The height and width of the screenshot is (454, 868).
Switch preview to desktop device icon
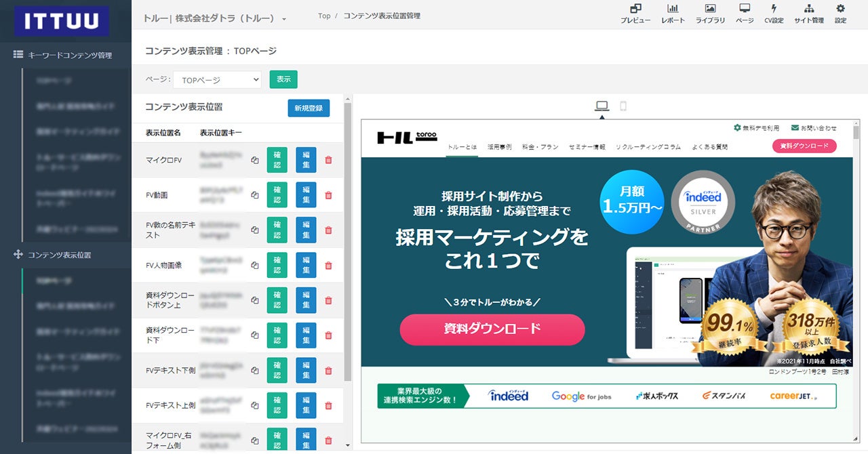tap(601, 106)
